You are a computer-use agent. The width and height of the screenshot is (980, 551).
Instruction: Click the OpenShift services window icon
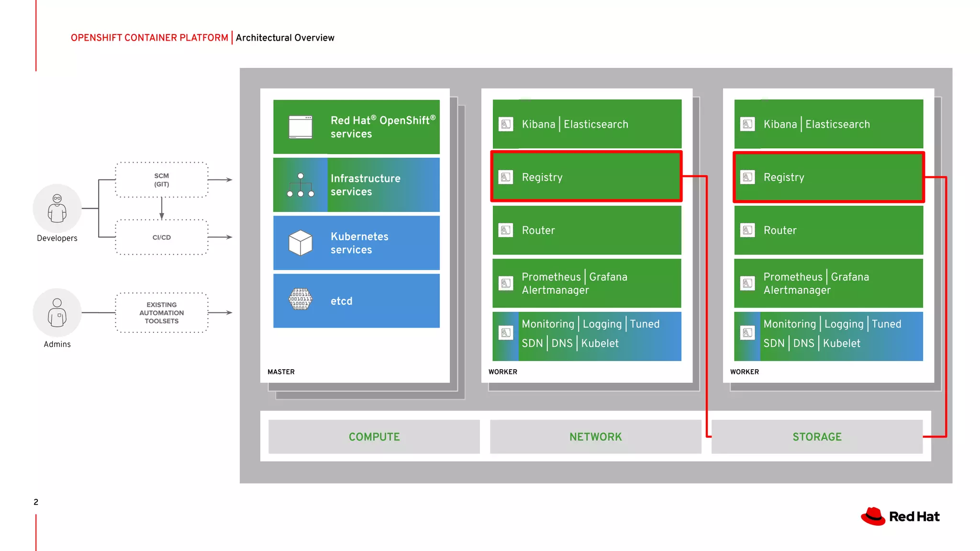point(301,127)
